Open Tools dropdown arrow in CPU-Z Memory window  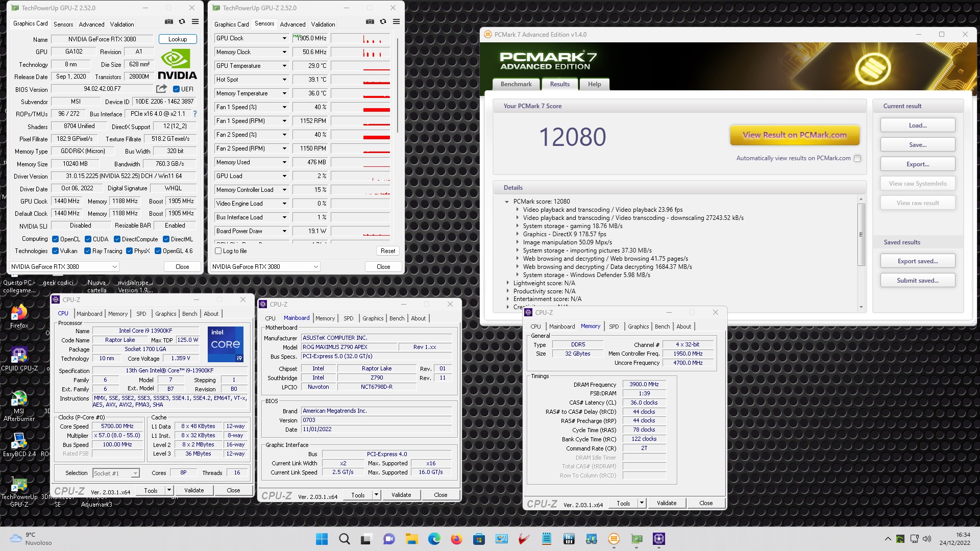pyautogui.click(x=642, y=503)
